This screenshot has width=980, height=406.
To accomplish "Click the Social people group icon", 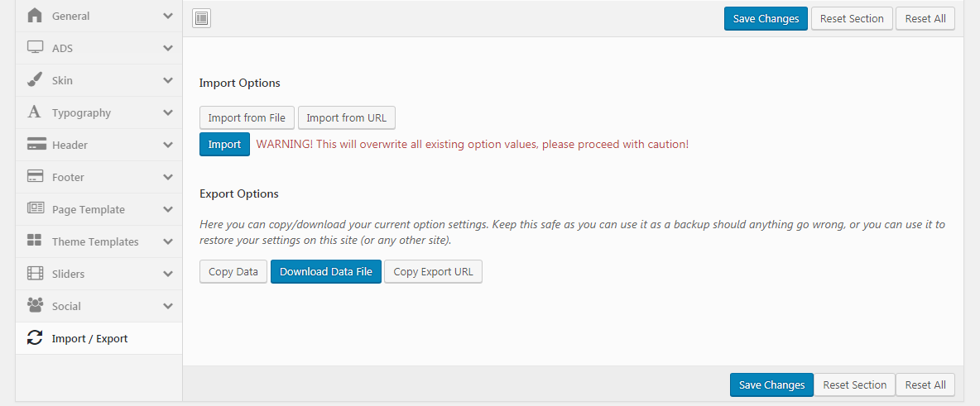I will point(35,306).
